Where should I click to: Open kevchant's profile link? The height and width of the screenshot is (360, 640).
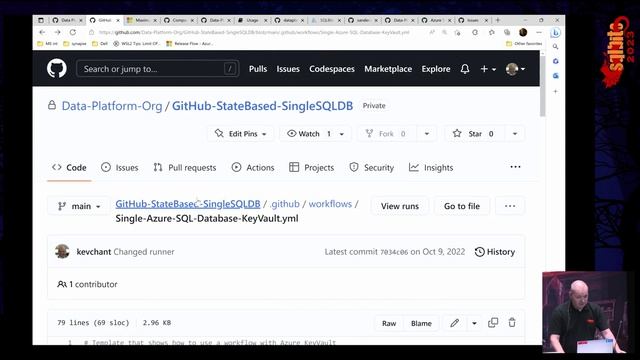(93, 252)
